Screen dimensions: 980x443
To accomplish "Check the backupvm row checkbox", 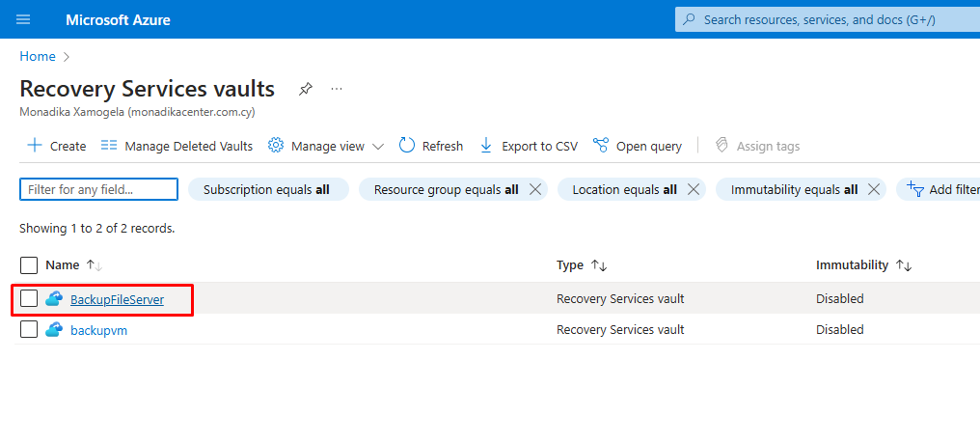I will tap(29, 329).
